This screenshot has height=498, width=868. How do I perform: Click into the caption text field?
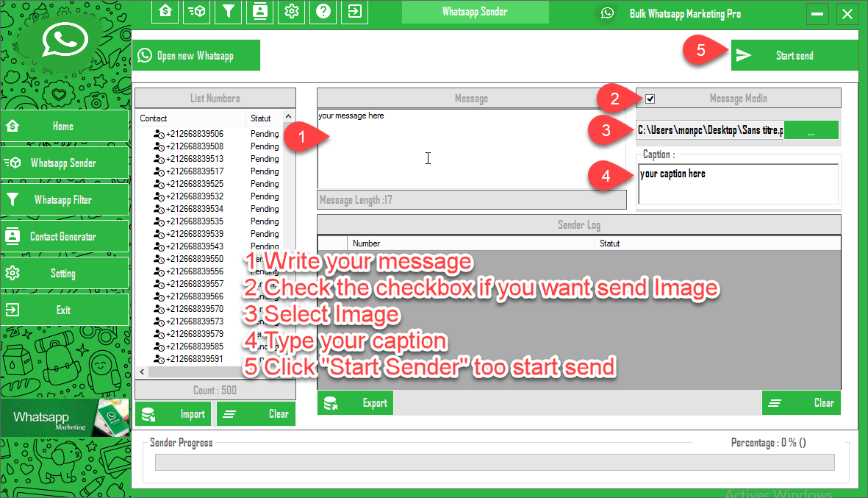(738, 184)
